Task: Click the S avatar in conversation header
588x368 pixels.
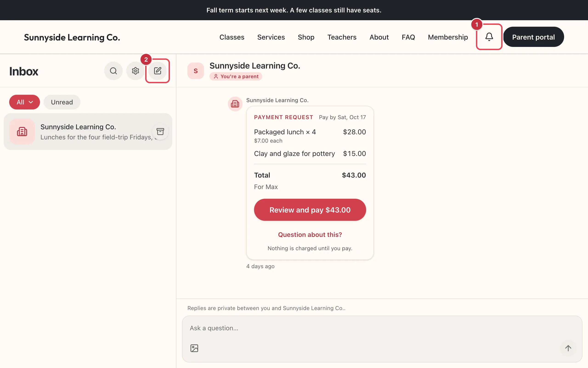Action: [195, 71]
